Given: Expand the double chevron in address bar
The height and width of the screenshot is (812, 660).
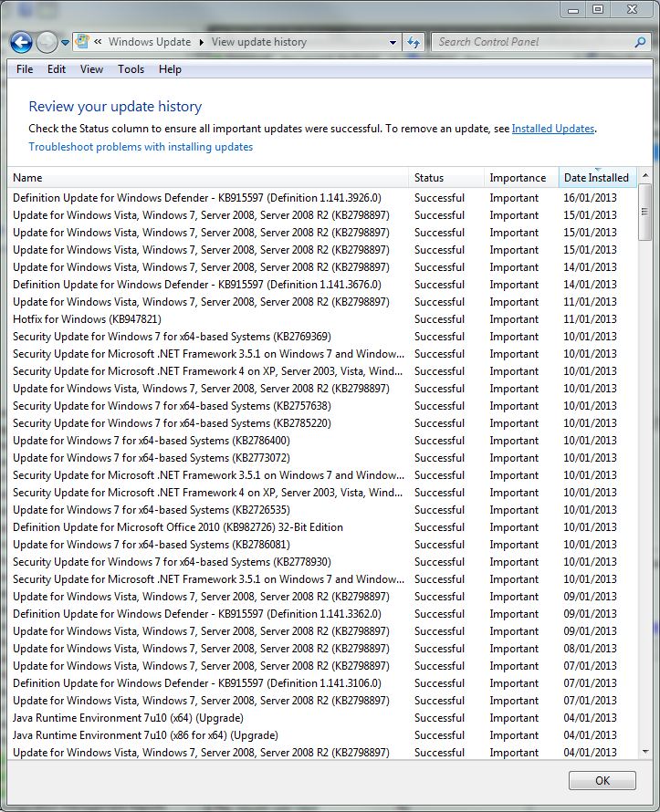Looking at the screenshot, I should (x=98, y=42).
